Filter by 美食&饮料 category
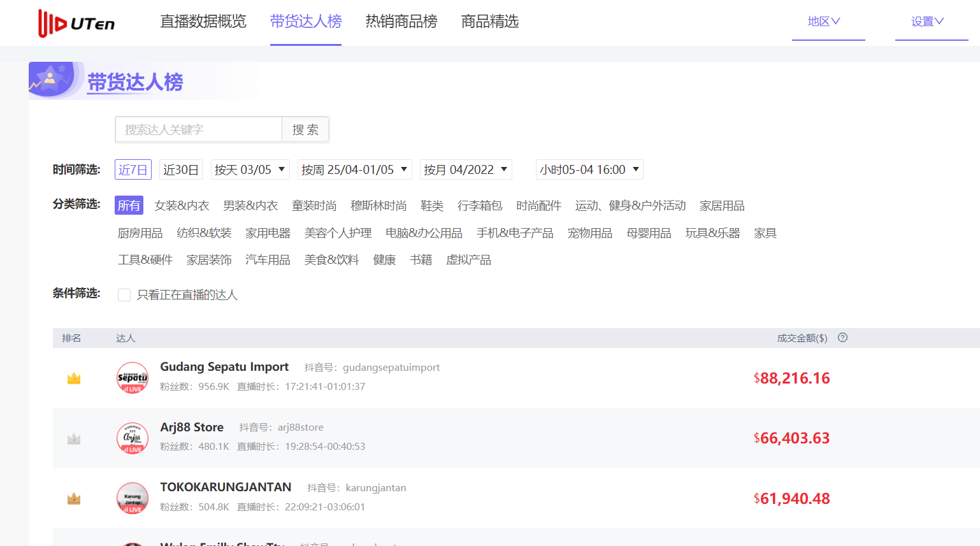The width and height of the screenshot is (980, 546). tap(331, 260)
